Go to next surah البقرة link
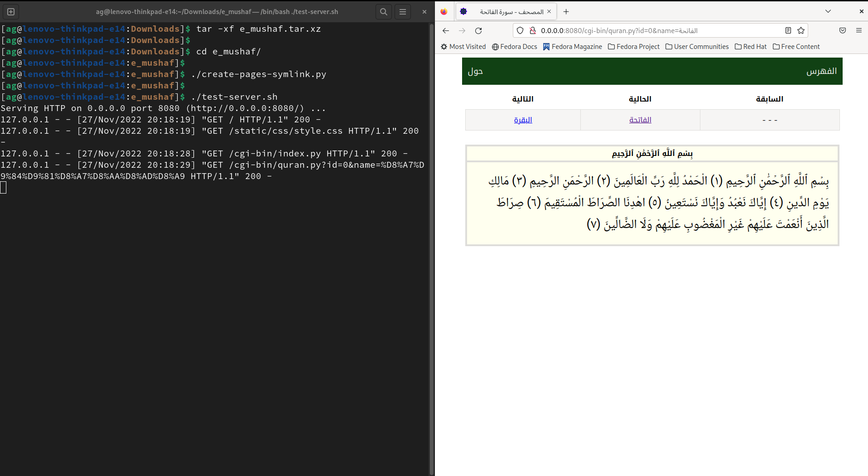The width and height of the screenshot is (868, 476). tap(523, 120)
